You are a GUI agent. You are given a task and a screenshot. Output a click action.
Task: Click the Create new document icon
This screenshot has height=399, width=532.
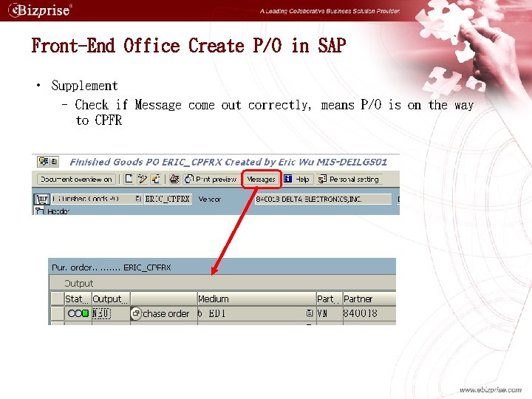(129, 179)
